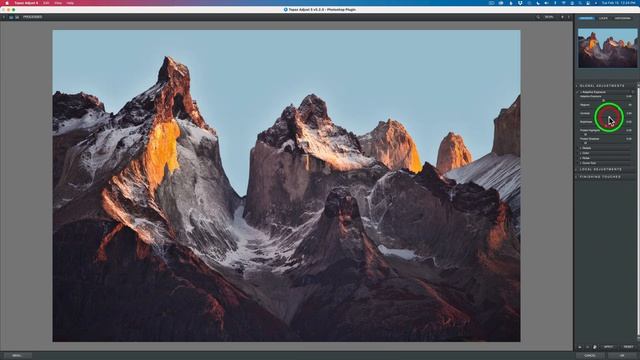Click the rightmost icon of the canvas toolbar
Viewport: 640px width, 360px height.
[569, 17]
